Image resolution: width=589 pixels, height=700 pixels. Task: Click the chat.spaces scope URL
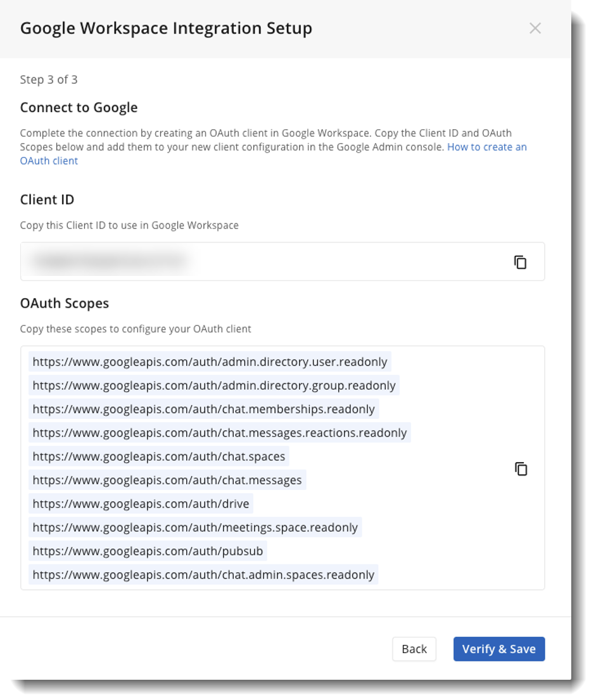tap(159, 456)
